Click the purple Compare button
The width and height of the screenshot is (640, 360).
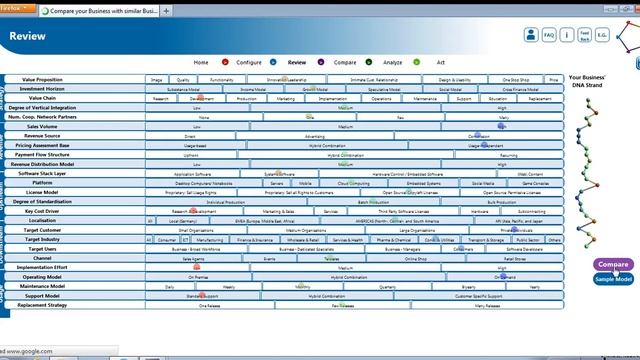point(613,264)
